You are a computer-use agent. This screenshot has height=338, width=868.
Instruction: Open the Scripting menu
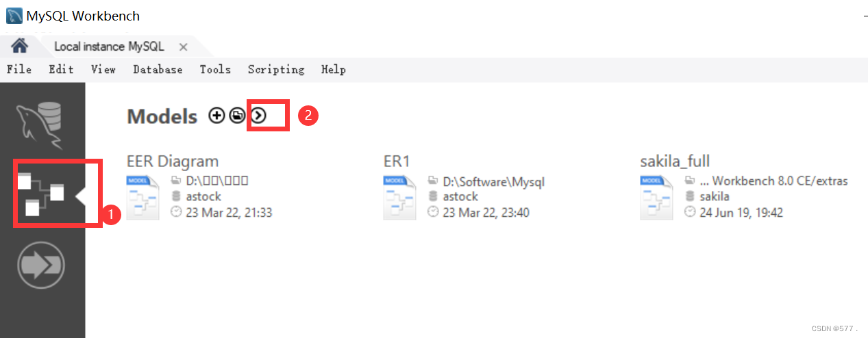(x=276, y=69)
